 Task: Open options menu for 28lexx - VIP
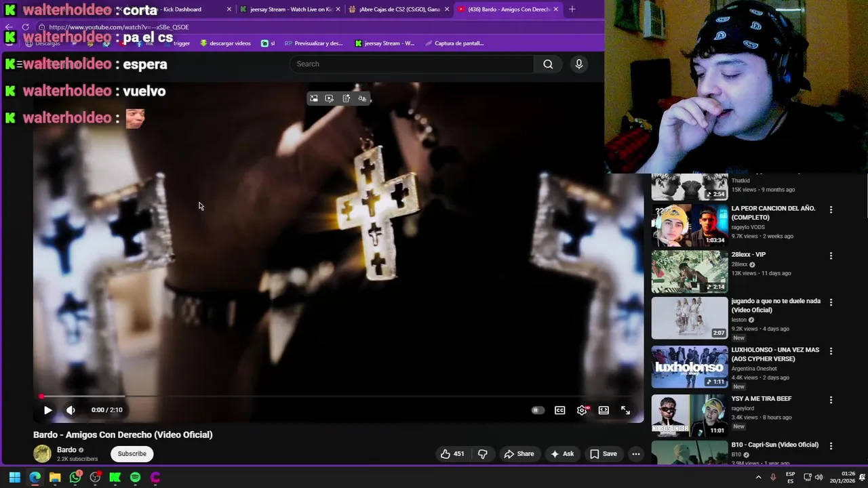click(x=831, y=256)
